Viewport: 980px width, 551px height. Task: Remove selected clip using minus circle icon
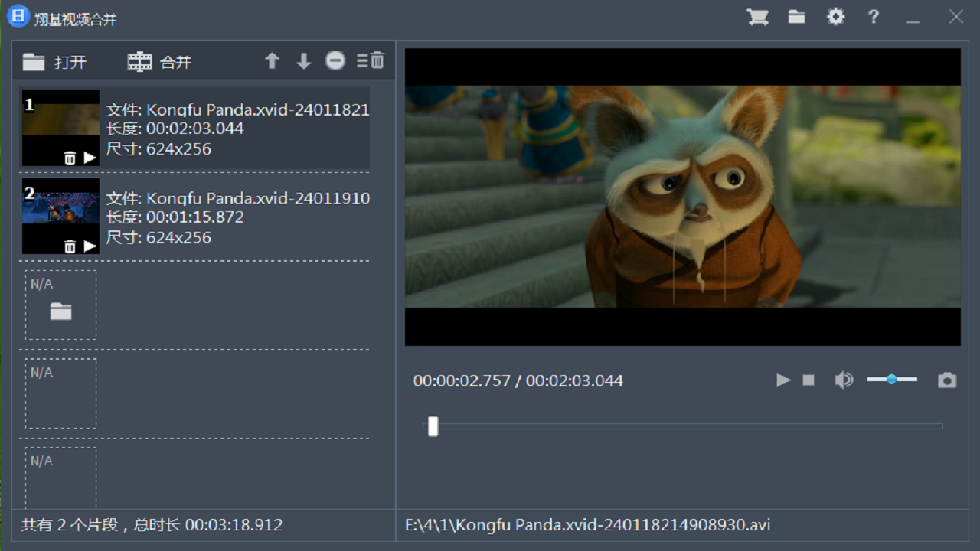tap(335, 61)
